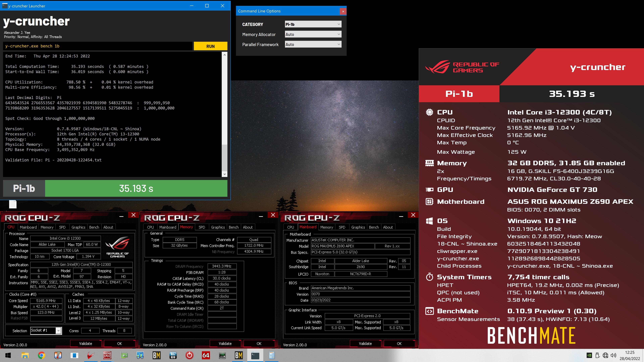Open the About tab in the left CPU-Z window

[x=108, y=227]
